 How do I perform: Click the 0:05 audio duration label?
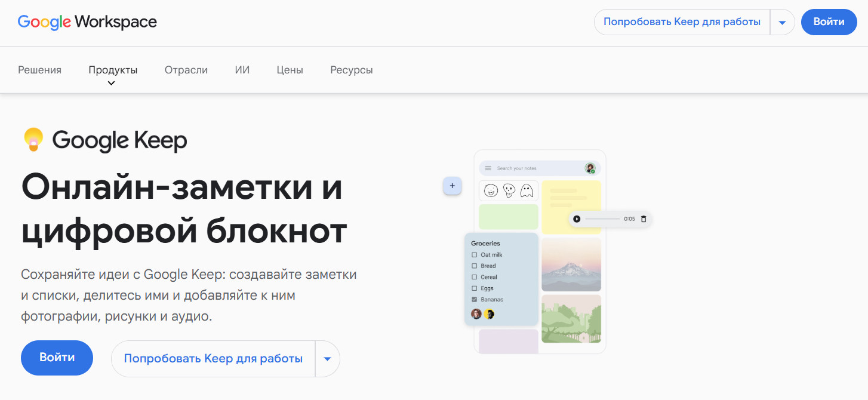(629, 219)
